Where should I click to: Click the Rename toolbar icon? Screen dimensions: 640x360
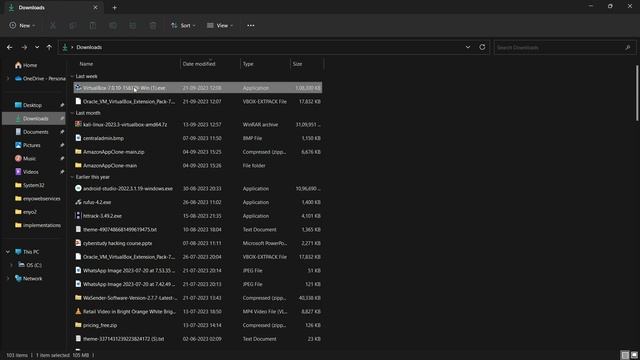pyautogui.click(x=113, y=26)
